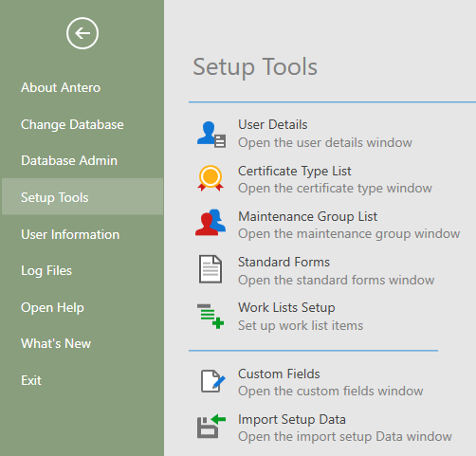476x456 pixels.
Task: Click the Work Lists Setup icon
Action: coord(211,317)
